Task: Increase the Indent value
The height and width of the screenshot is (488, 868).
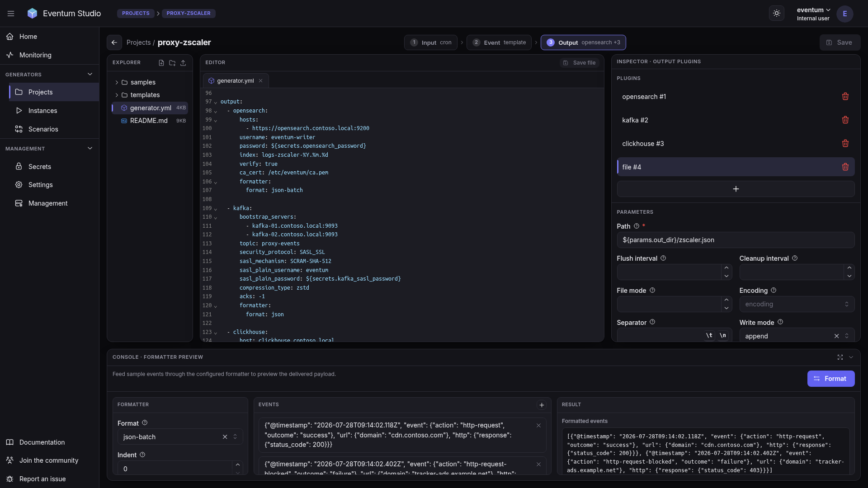Action: point(238,465)
